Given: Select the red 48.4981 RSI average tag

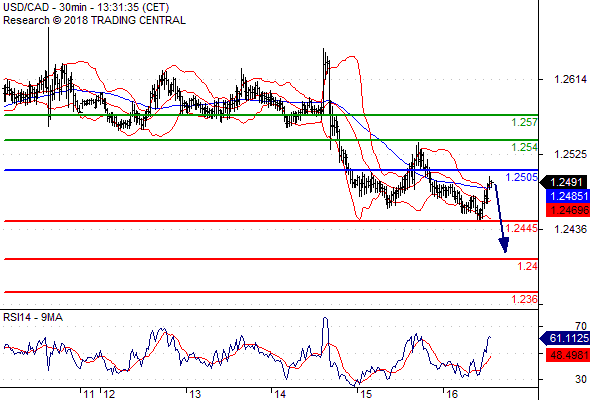Looking at the screenshot, I should [568, 354].
